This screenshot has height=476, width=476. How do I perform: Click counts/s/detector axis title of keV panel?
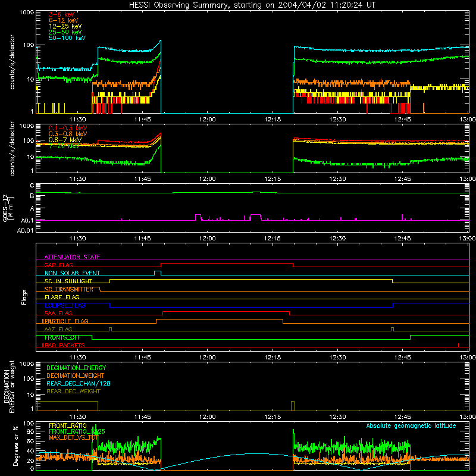pos(12,62)
